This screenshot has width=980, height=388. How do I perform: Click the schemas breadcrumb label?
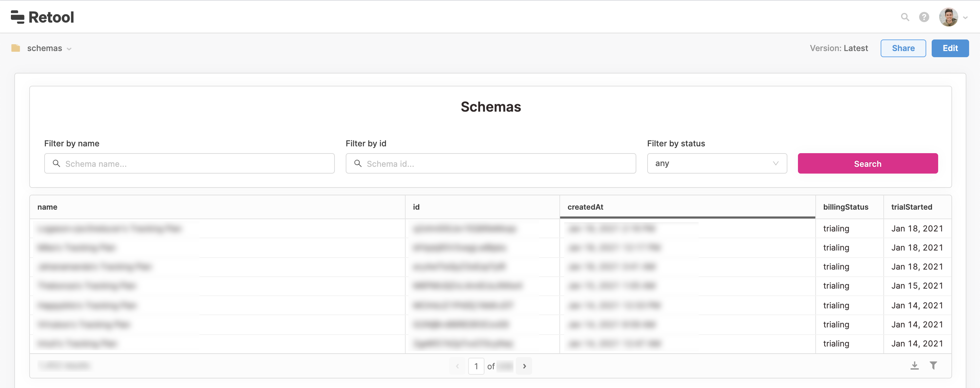pos(44,48)
